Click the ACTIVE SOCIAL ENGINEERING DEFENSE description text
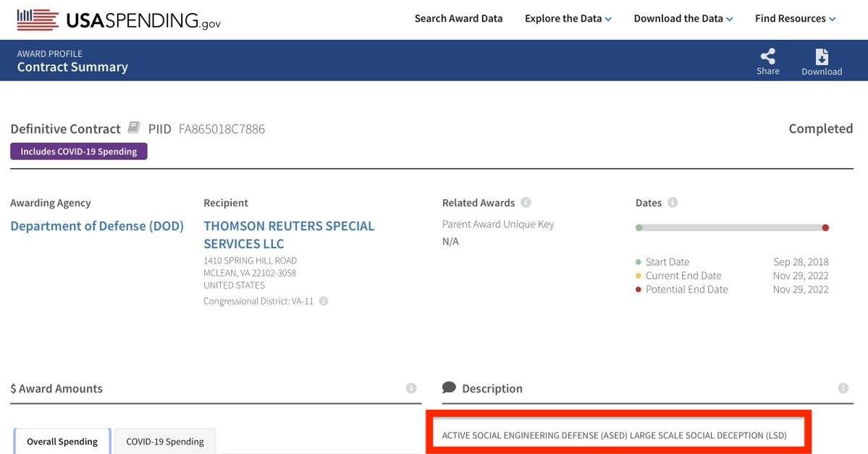The image size is (868, 454). click(x=614, y=435)
